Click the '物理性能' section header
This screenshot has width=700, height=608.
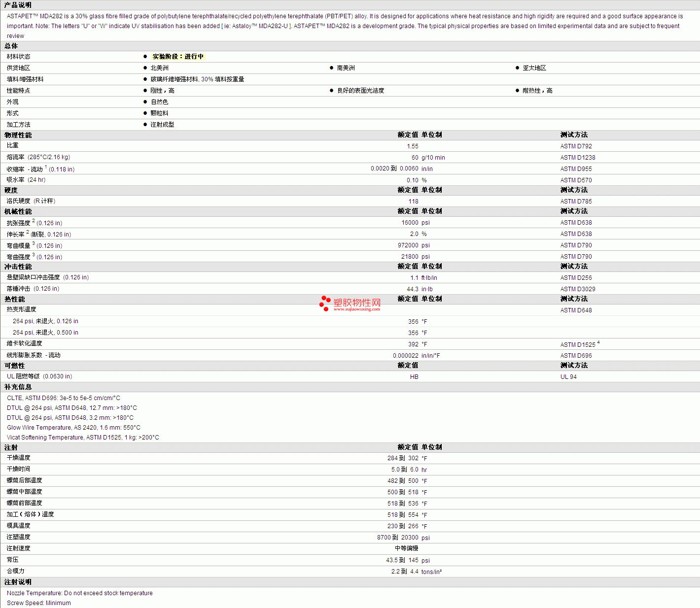(x=18, y=135)
